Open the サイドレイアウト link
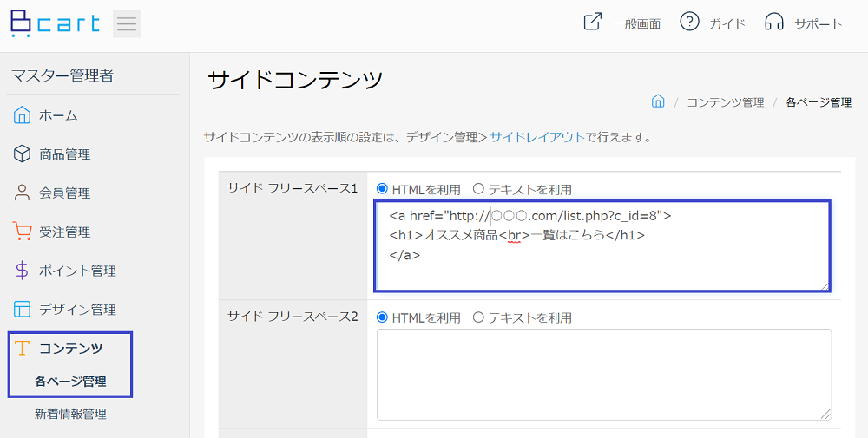 pyautogui.click(x=537, y=137)
